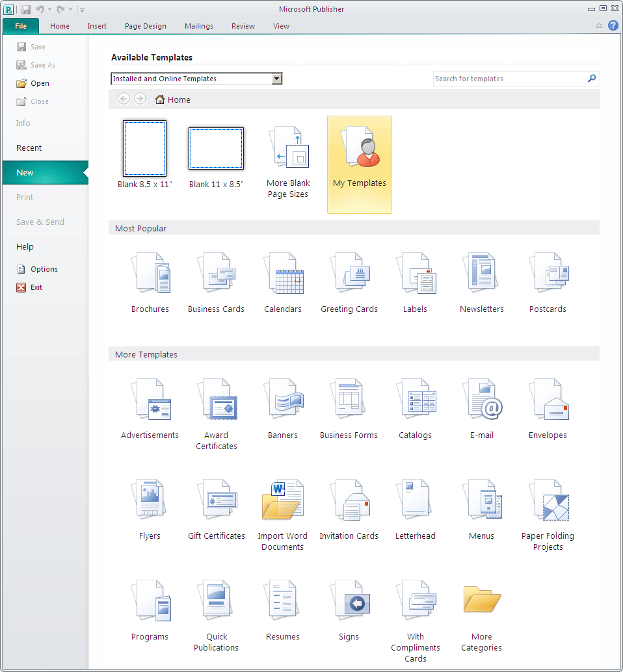
Task: Minimize the ribbon with caret icon
Action: click(599, 26)
